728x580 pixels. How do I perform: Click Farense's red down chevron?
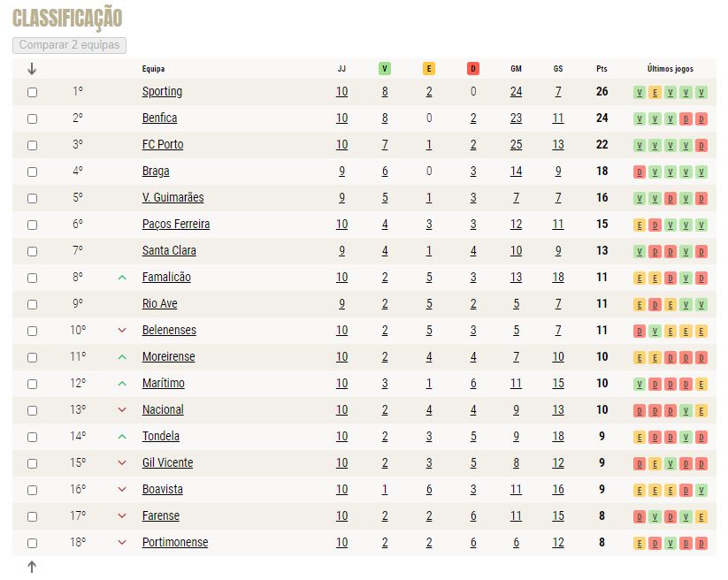(122, 516)
